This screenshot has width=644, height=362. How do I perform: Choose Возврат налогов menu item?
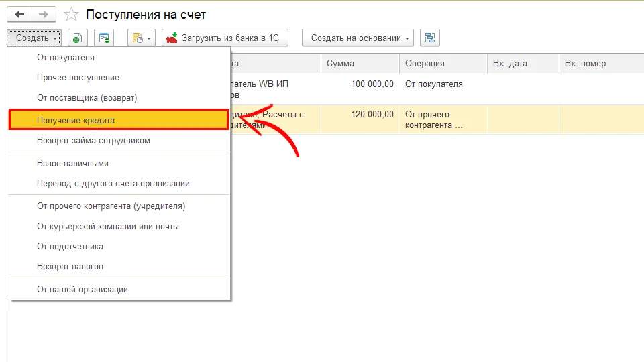click(x=70, y=267)
